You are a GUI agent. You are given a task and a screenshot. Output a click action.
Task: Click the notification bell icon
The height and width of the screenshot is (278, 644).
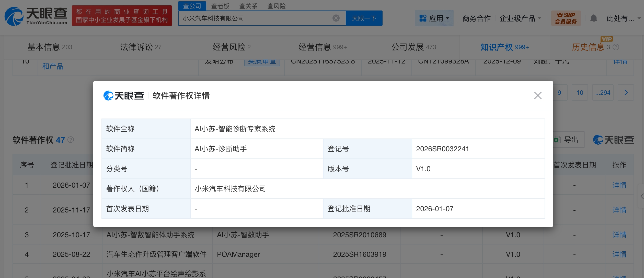pos(593,18)
